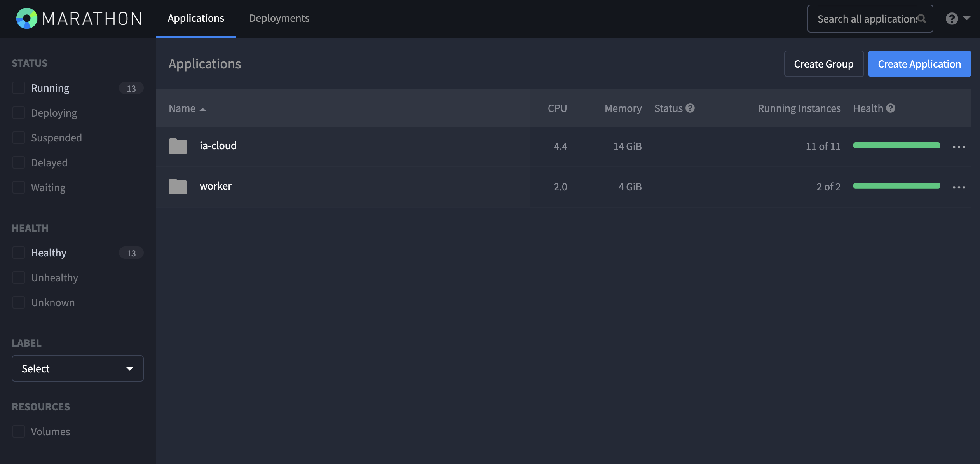Click the Create Group button
This screenshot has height=464, width=980.
point(824,64)
